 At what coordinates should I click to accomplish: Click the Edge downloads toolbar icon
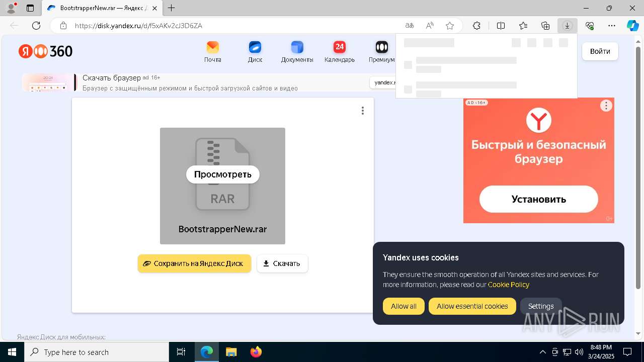[568, 26]
